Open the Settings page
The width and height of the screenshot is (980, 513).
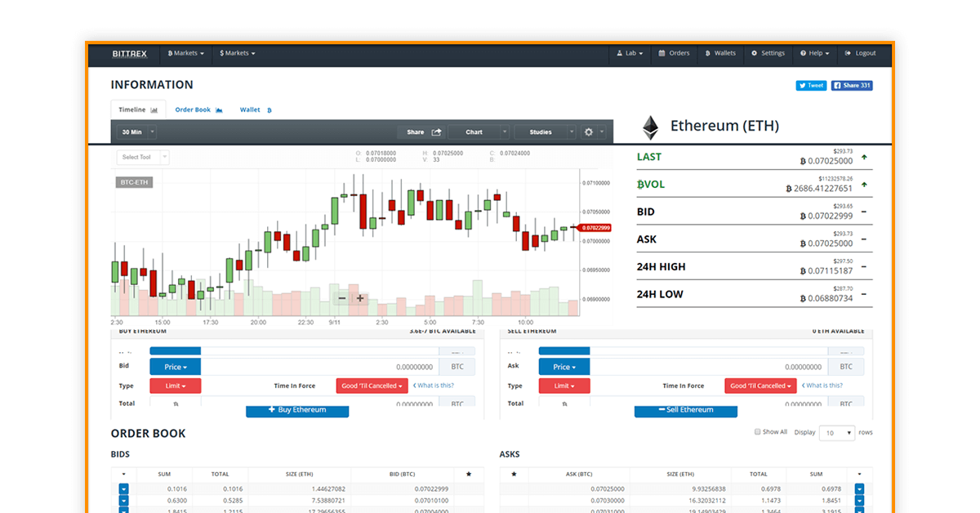point(768,54)
